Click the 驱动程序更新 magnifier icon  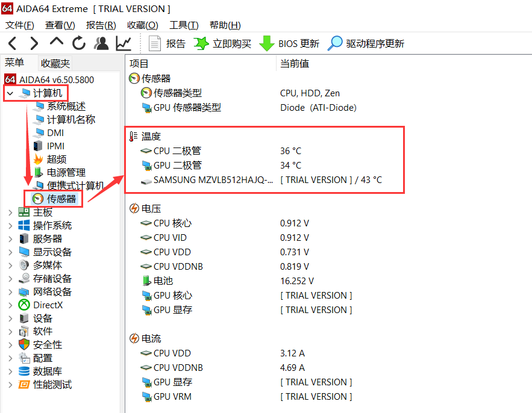(x=333, y=43)
